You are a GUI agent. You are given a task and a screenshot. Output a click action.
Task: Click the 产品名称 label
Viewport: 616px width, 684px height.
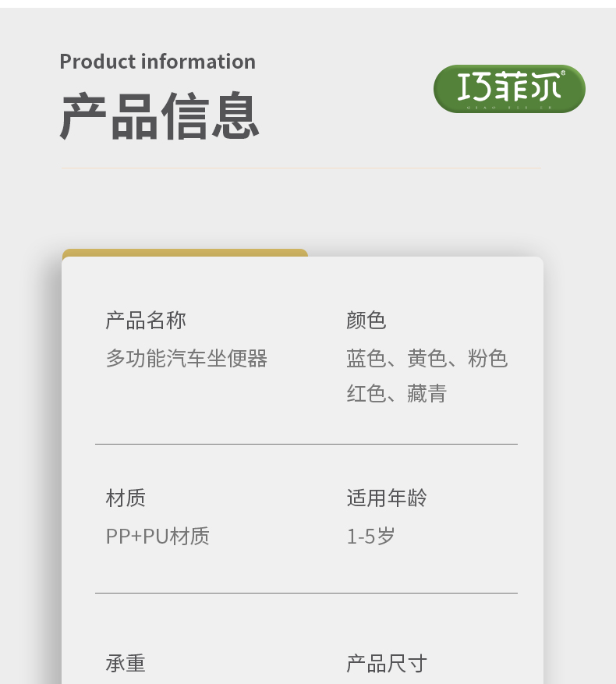[146, 321]
